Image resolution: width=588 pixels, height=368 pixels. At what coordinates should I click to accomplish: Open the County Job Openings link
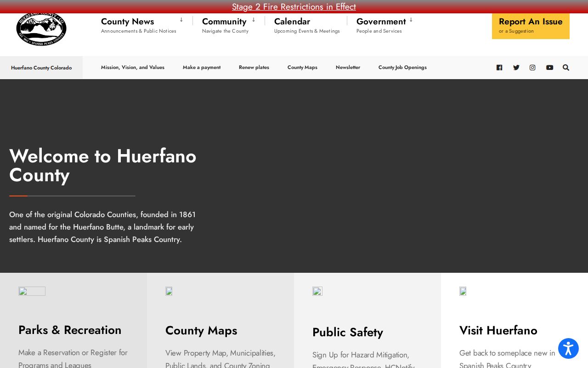pyautogui.click(x=402, y=68)
